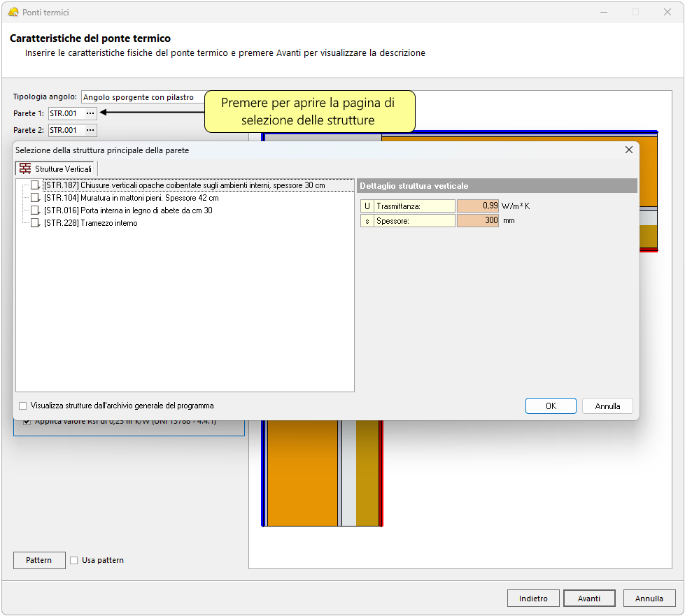
Task: Open structure selection with Parete 1 ellipsis
Action: (x=90, y=113)
